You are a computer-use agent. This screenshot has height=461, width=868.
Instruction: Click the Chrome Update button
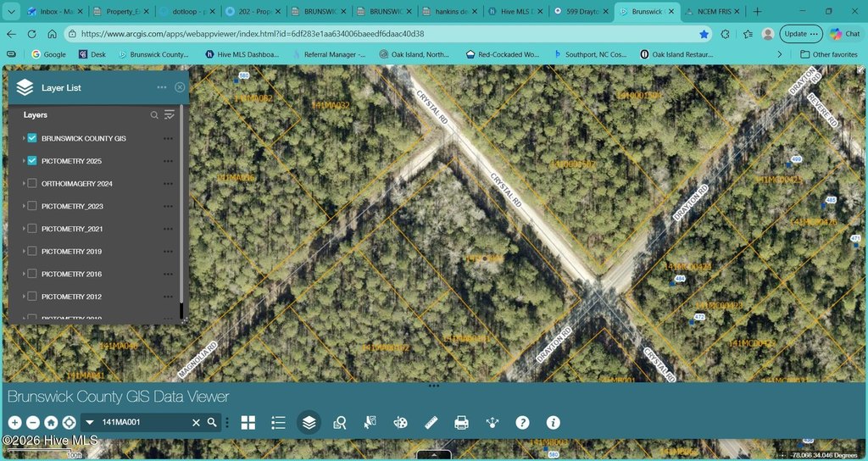(801, 34)
